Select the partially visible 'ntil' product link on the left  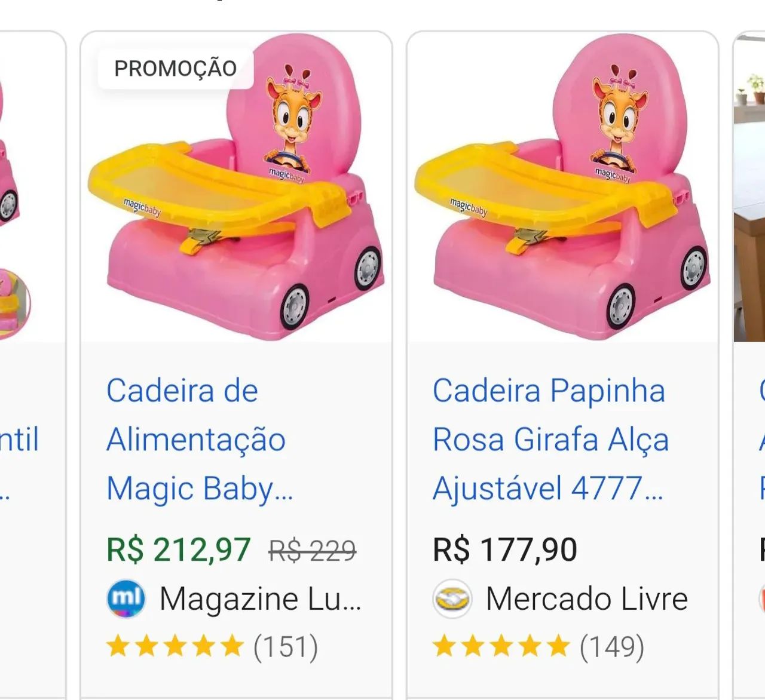coord(19,439)
